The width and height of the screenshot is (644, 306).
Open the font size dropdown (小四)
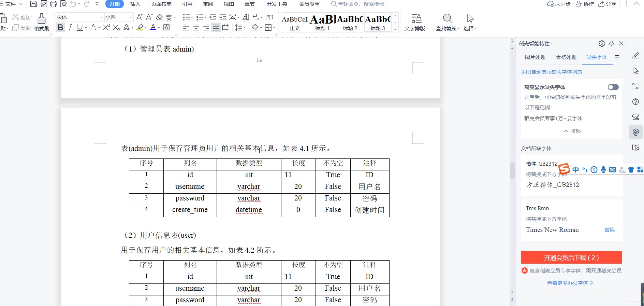pyautogui.click(x=131, y=17)
